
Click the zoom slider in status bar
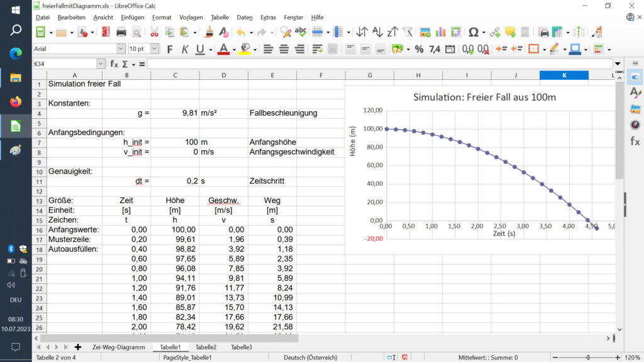point(588,358)
